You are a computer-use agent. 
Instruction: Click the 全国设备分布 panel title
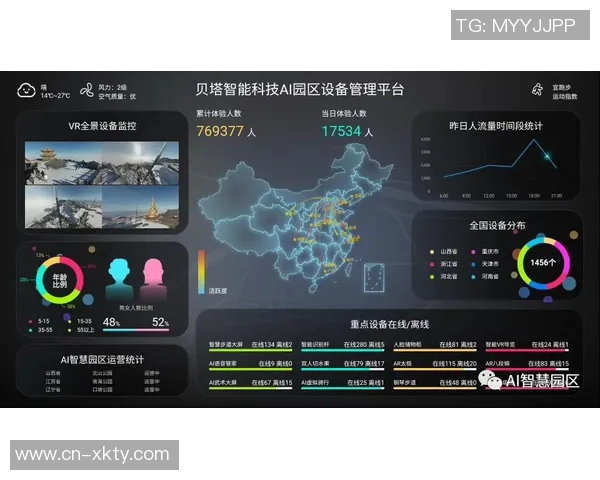point(497,225)
